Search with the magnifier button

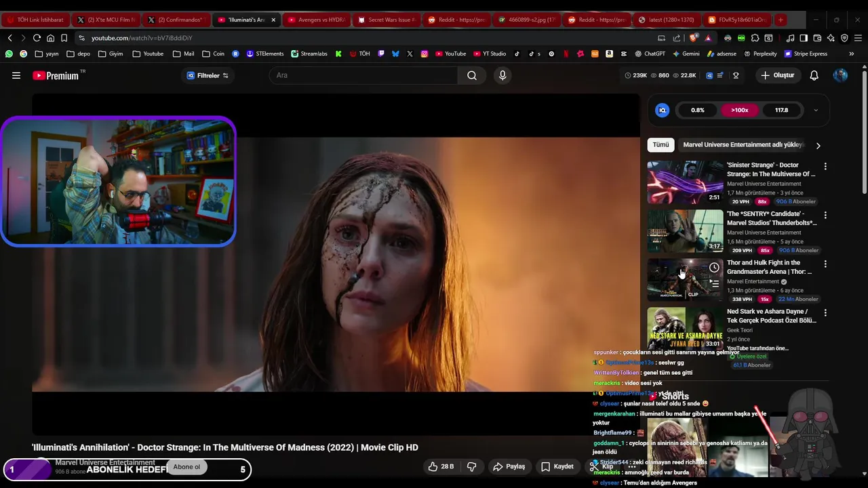coord(472,75)
